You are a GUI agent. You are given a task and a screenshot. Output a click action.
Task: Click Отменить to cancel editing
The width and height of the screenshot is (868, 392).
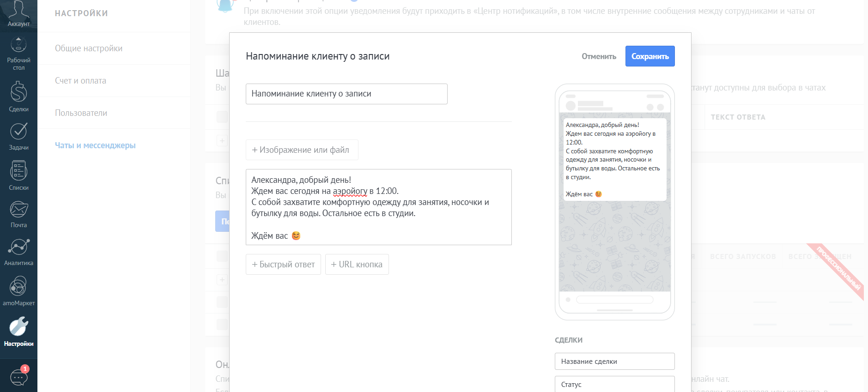point(599,56)
